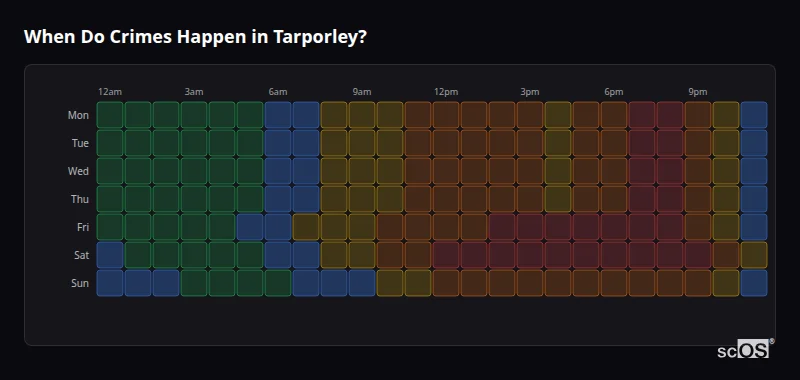
Task: Select the Saturday 12am blue cell
Action: click(x=110, y=255)
